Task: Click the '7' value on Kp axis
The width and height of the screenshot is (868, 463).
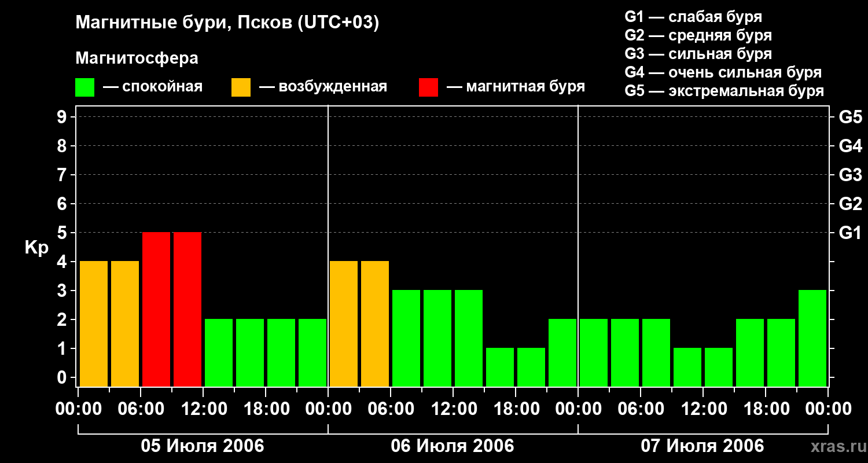Action: point(63,175)
